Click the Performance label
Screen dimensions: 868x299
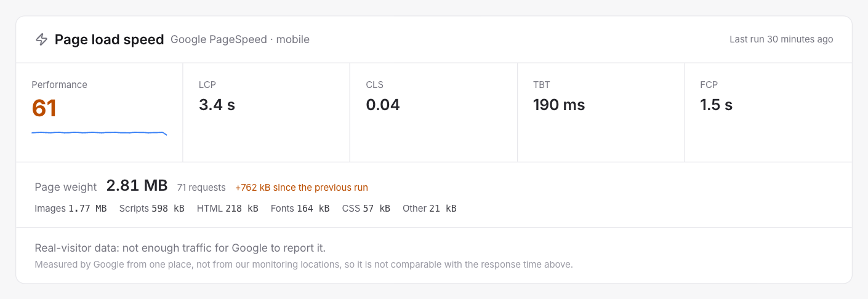[60, 85]
